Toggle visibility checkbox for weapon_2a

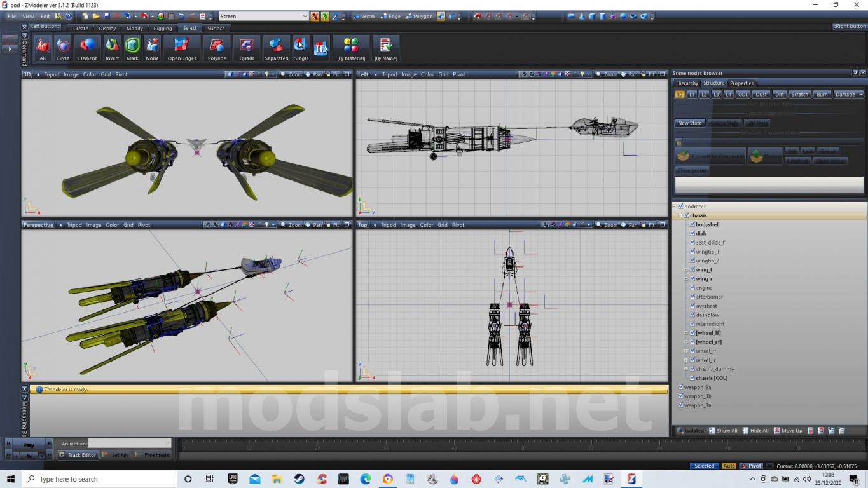680,387
